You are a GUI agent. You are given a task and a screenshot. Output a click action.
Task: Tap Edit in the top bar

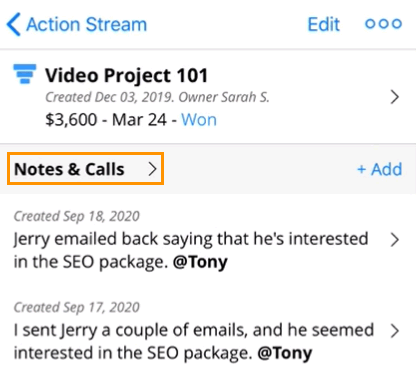click(323, 24)
